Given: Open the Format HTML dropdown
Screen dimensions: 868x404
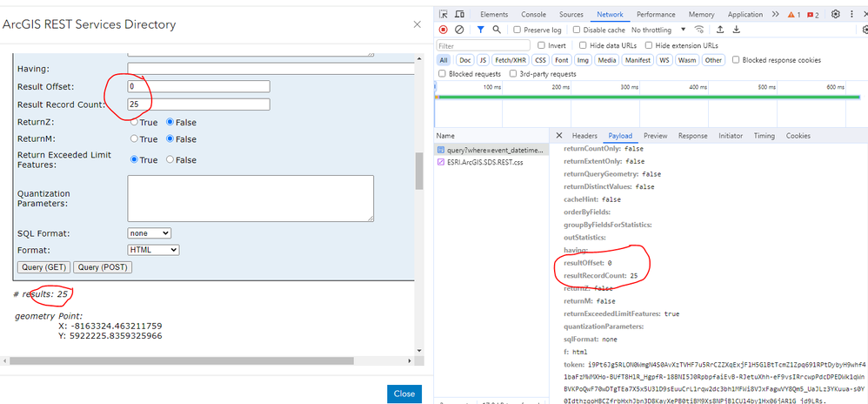Looking at the screenshot, I should tap(153, 250).
